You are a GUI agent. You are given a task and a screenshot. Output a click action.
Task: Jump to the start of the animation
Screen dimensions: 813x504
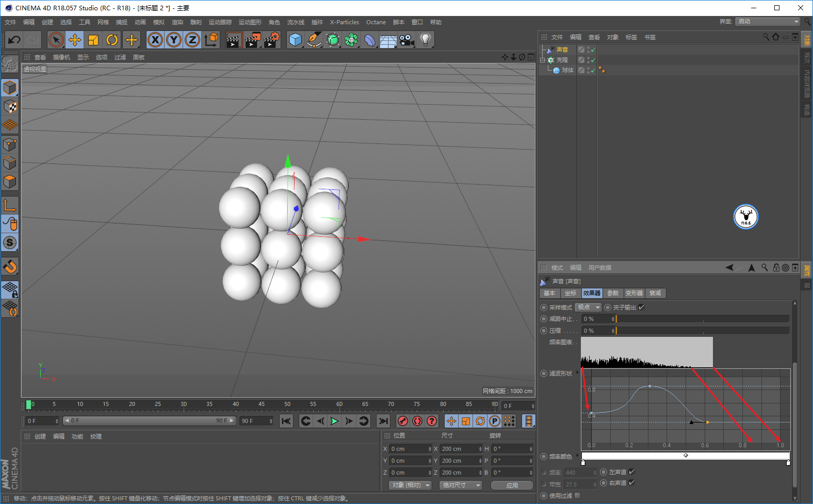(x=286, y=421)
